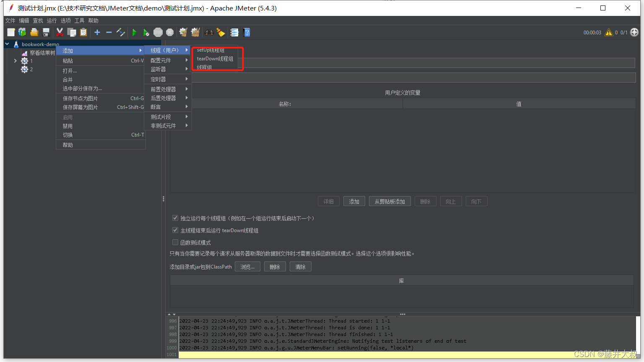Click the Shutdown round X icon

[x=170, y=32]
